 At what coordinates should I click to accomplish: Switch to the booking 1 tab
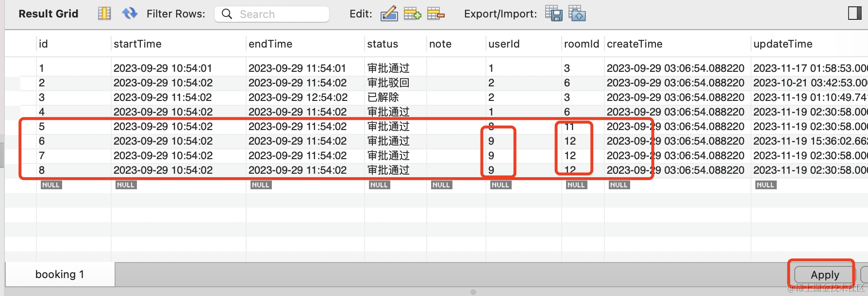click(60, 275)
